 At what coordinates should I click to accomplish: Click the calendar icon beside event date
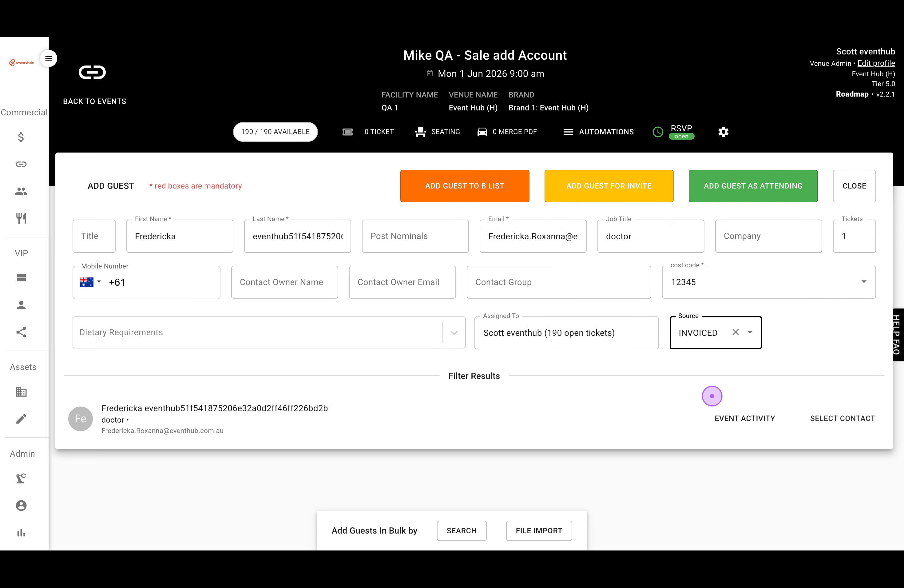tap(430, 73)
